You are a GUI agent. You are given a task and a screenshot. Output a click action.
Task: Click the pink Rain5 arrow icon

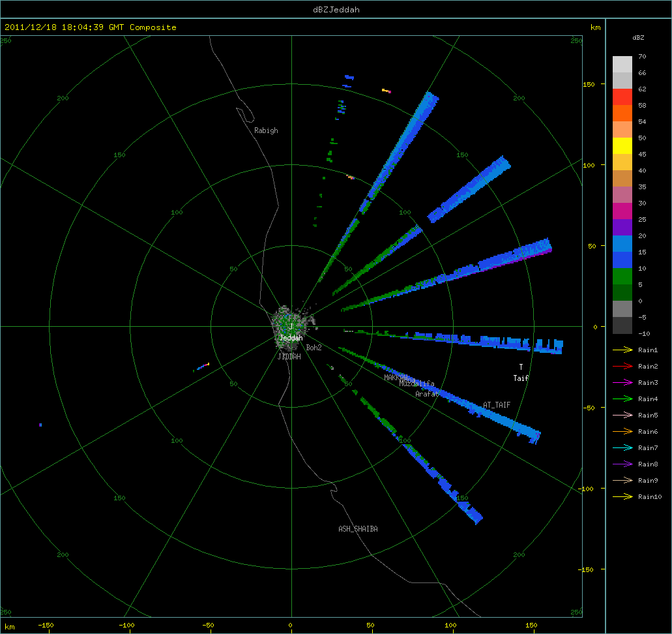[x=622, y=415]
